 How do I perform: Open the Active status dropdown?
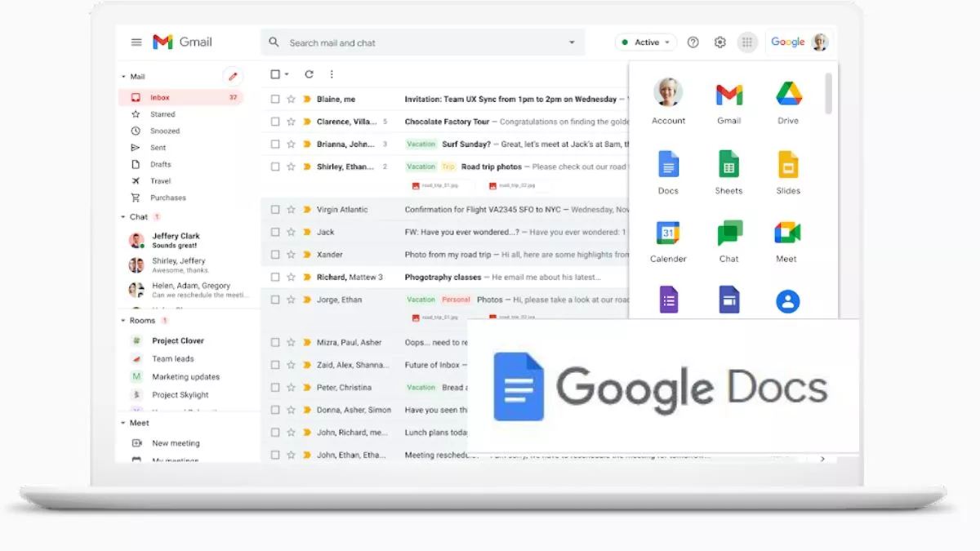pyautogui.click(x=645, y=42)
